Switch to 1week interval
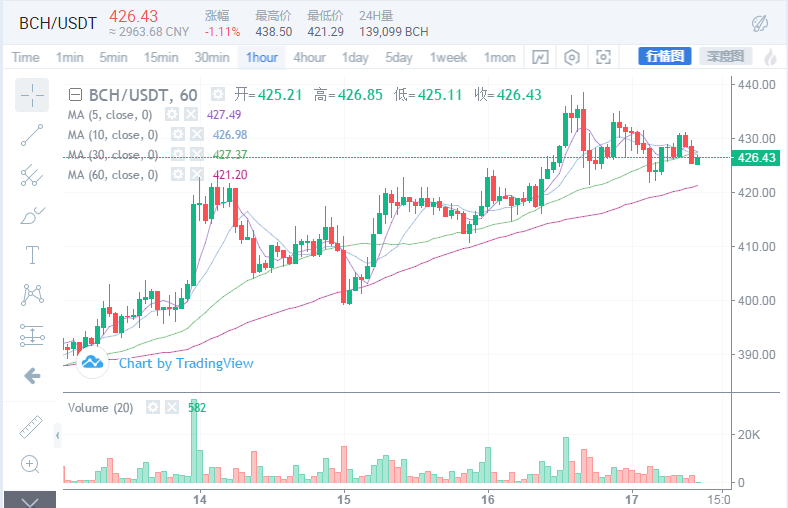 448,57
